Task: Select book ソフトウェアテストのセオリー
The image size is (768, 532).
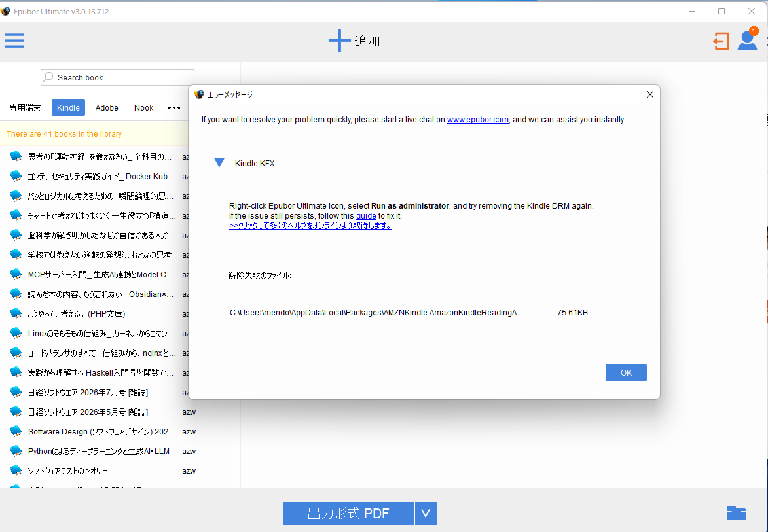Action: (67, 470)
